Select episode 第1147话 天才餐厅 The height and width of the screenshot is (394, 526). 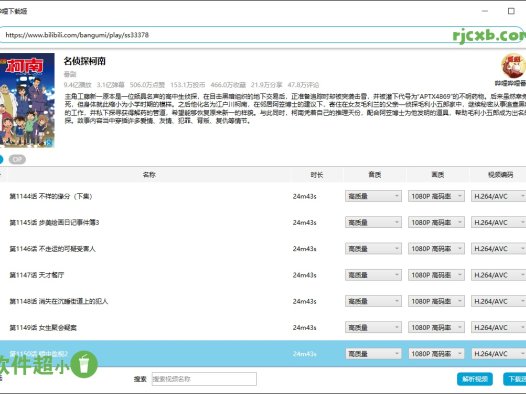pyautogui.click(x=37, y=275)
